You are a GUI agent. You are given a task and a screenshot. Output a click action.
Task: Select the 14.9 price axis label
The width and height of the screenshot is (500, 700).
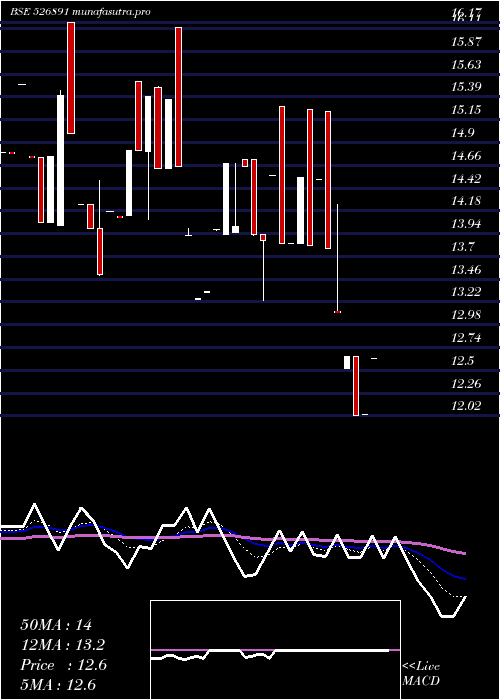463,133
